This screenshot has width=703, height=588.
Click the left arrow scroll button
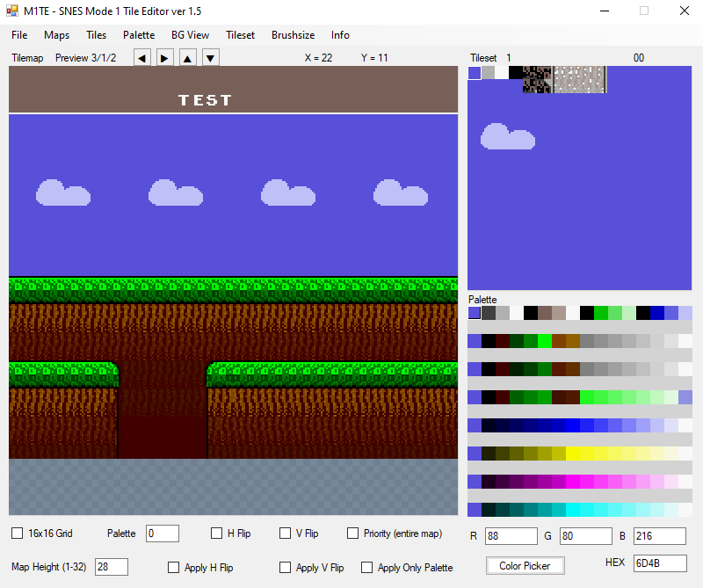coord(142,58)
